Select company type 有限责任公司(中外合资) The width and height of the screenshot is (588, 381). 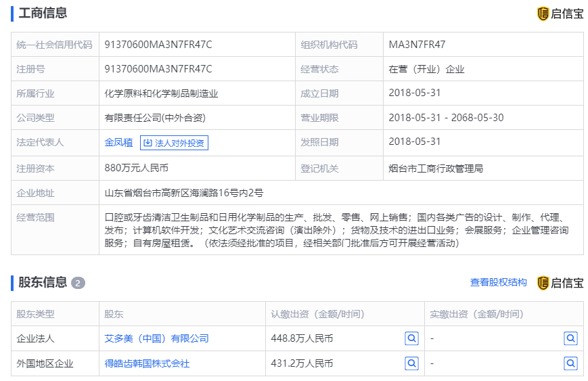[155, 118]
